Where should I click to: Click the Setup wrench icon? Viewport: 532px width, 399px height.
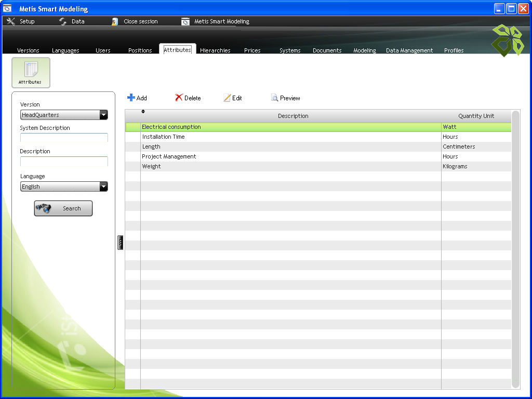point(11,21)
